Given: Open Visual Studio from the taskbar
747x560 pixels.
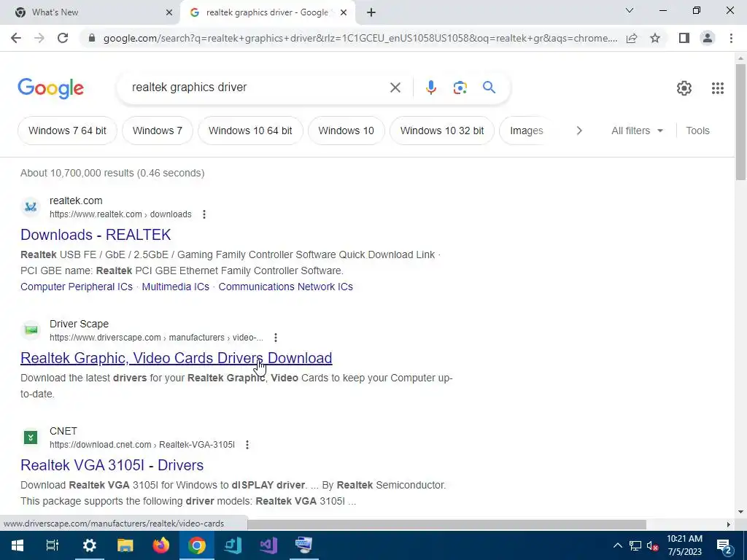Looking at the screenshot, I should [268, 545].
